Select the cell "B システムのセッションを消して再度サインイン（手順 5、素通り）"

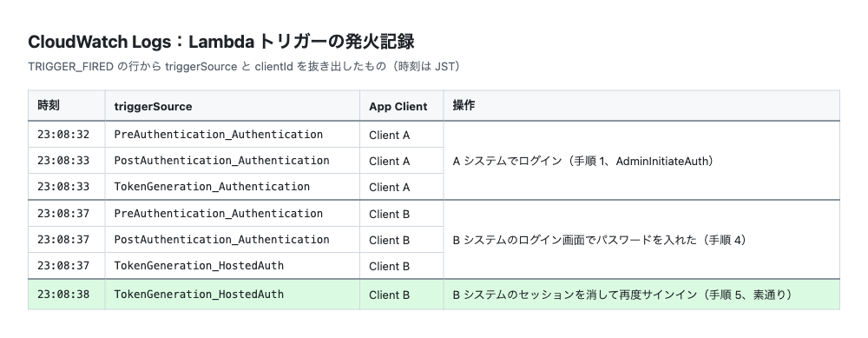641,295
